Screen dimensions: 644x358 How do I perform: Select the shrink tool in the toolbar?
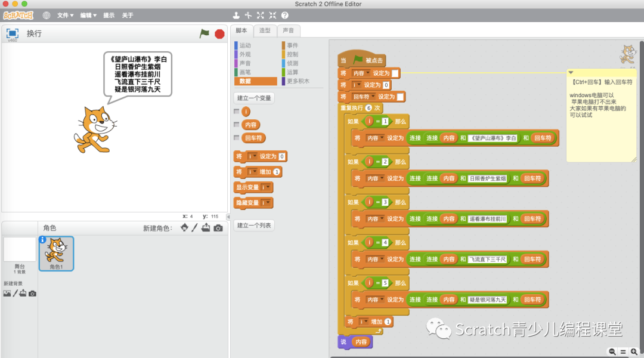pyautogui.click(x=272, y=16)
